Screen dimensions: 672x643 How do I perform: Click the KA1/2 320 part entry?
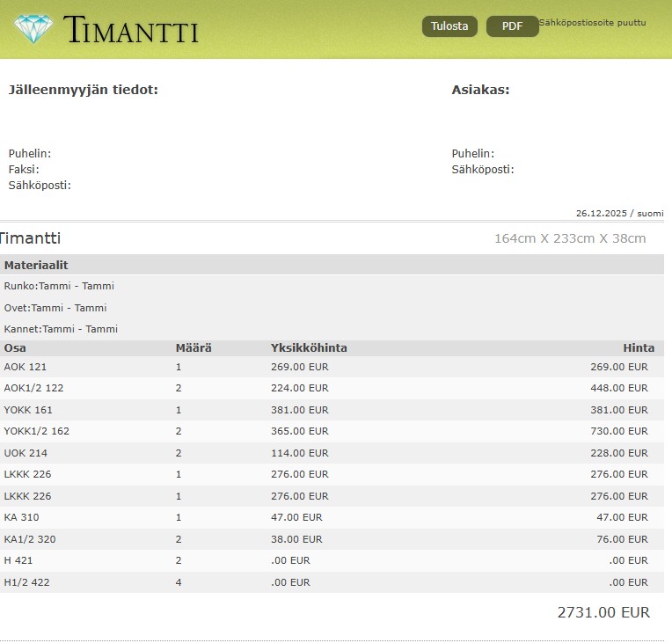(x=29, y=539)
